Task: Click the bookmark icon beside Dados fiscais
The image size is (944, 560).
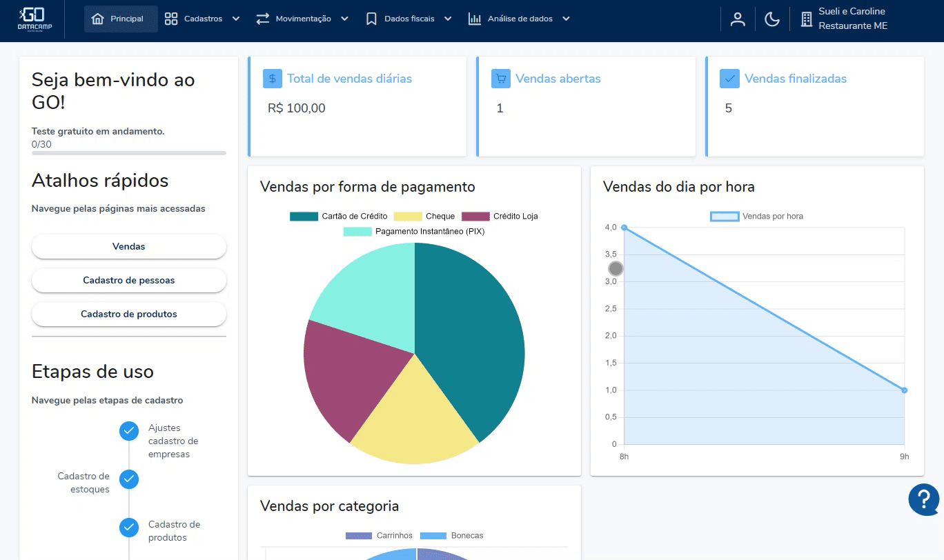Action: tap(371, 19)
